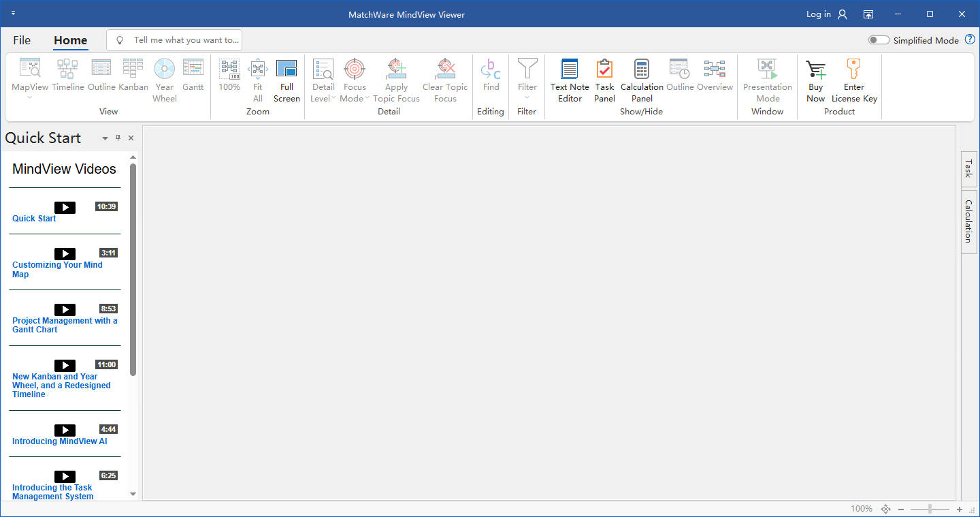Play the 3:11 video thumbnail
The image size is (980, 517).
tap(65, 253)
